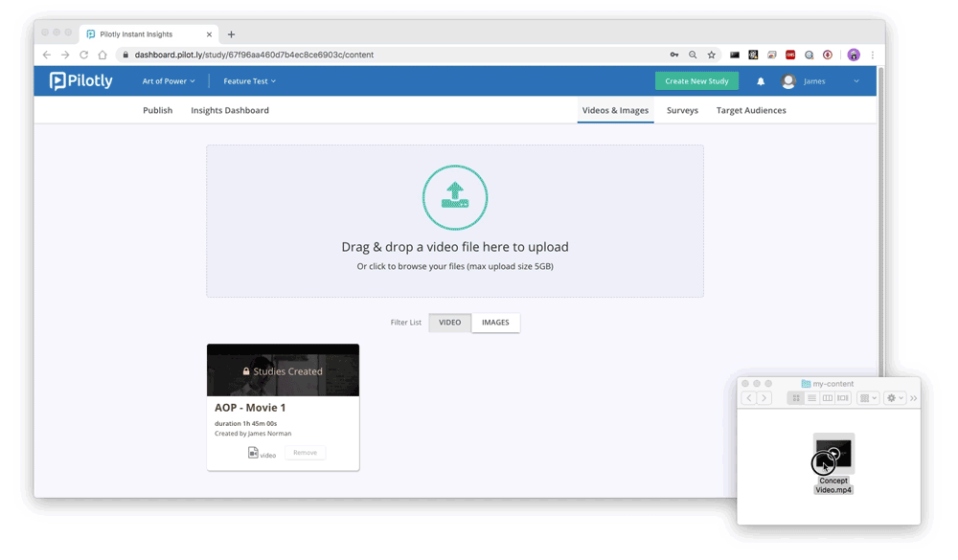Screen dimensions: 958x560
Task: Open the purple Chrome profile avatar
Action: tap(854, 55)
